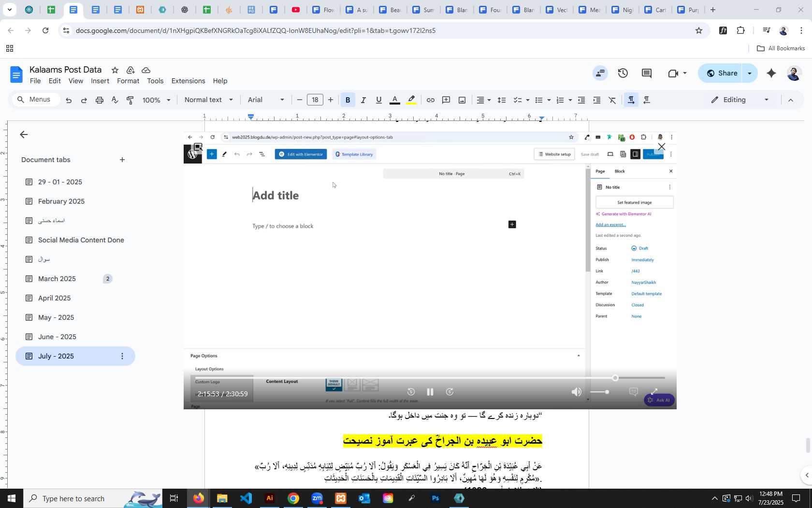The height and width of the screenshot is (508, 812).
Task: Insert image using toolbar icon
Action: pos(462,100)
